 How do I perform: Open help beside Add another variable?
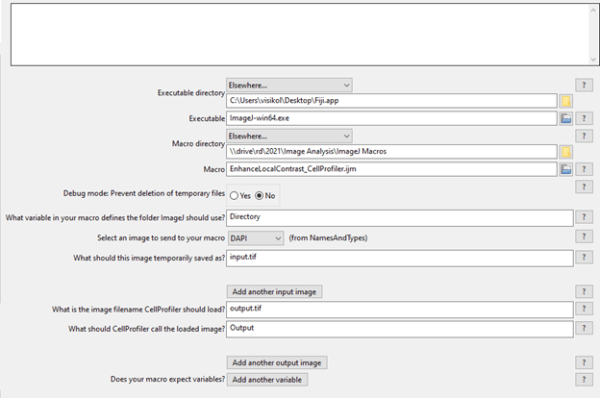click(584, 380)
